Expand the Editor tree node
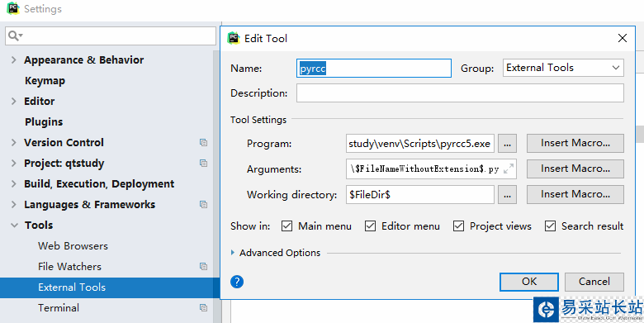This screenshot has width=644, height=323. tap(14, 101)
